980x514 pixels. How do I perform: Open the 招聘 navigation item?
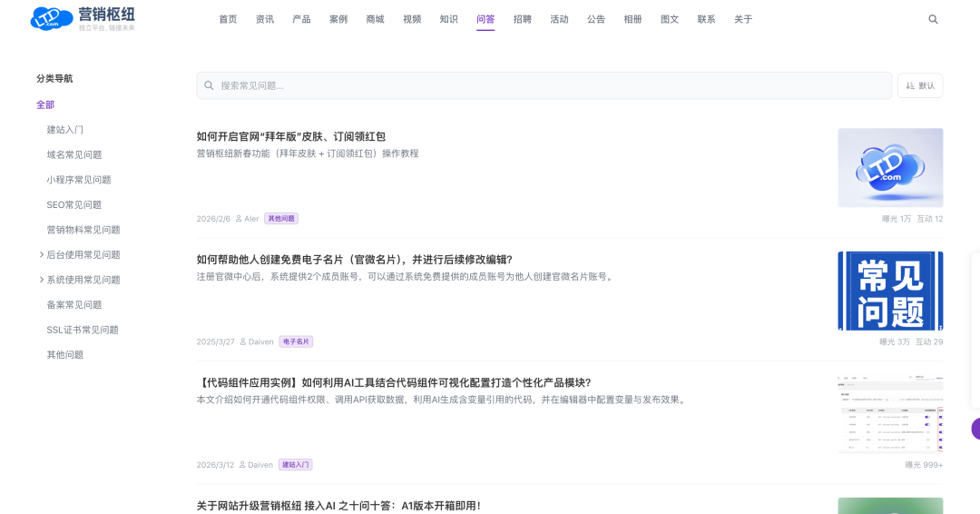(x=523, y=19)
